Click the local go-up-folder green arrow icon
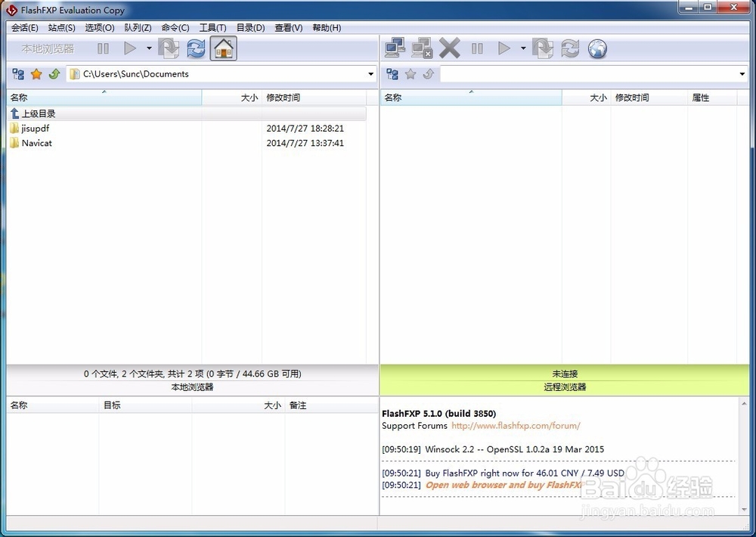Image resolution: width=756 pixels, height=537 pixels. [54, 74]
